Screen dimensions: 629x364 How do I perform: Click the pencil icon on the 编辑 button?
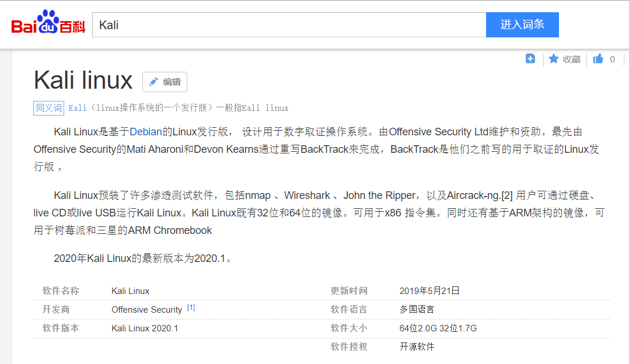point(153,82)
